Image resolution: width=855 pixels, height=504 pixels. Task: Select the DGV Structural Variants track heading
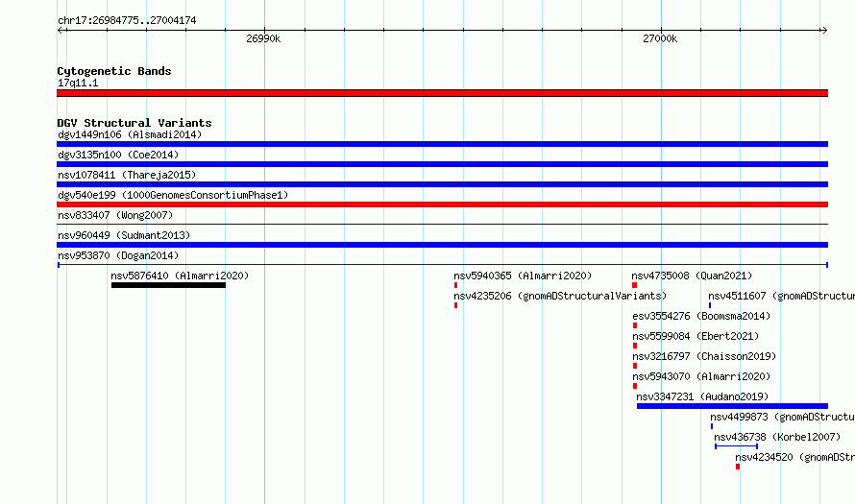[134, 123]
